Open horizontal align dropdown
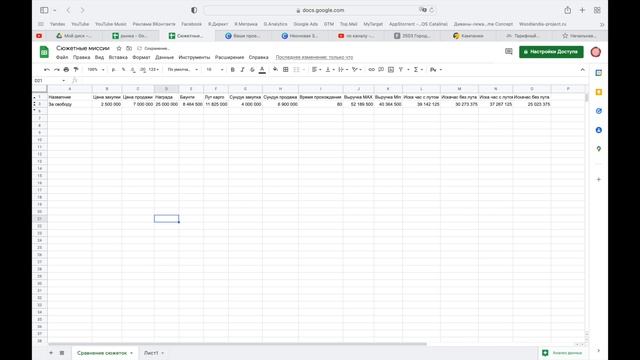Viewport: 640px width, 360px height. click(x=317, y=70)
